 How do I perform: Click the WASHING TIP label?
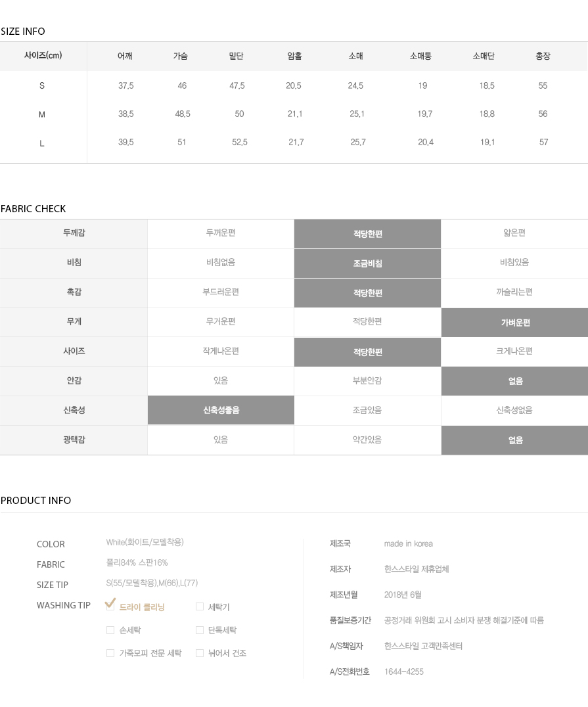click(64, 605)
